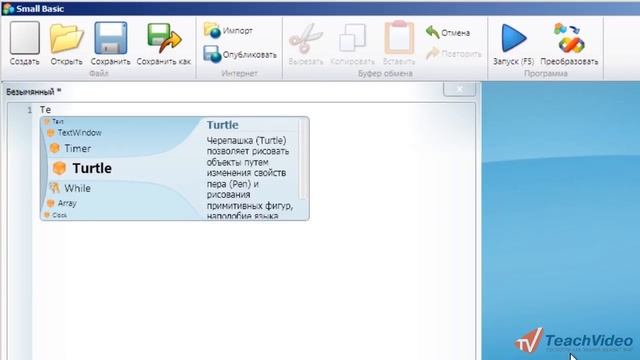Click the Создать (New) document icon
Screen dimensions: 640x360
[x=24, y=38]
